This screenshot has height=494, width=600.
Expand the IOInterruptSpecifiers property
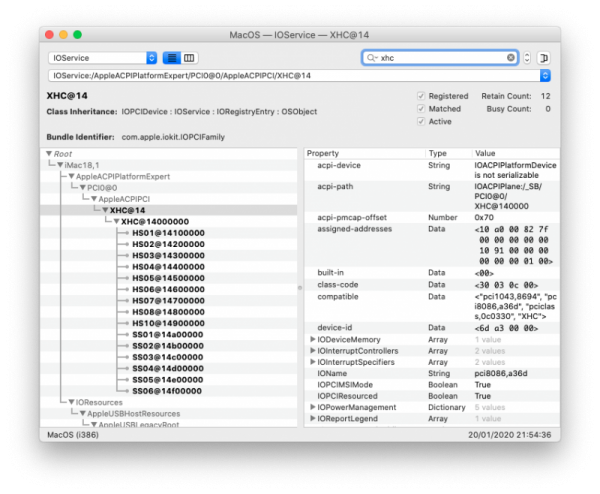312,362
